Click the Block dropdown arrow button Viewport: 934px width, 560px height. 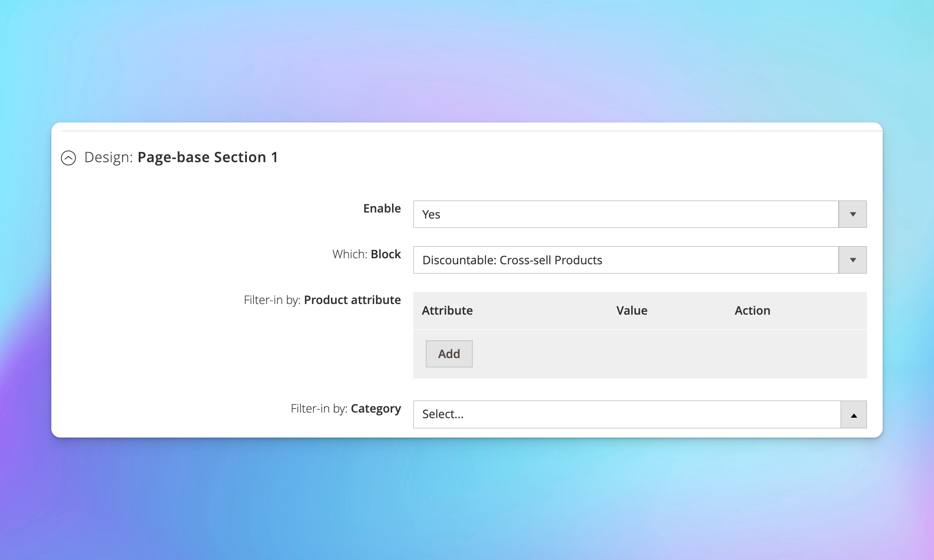[x=853, y=260]
